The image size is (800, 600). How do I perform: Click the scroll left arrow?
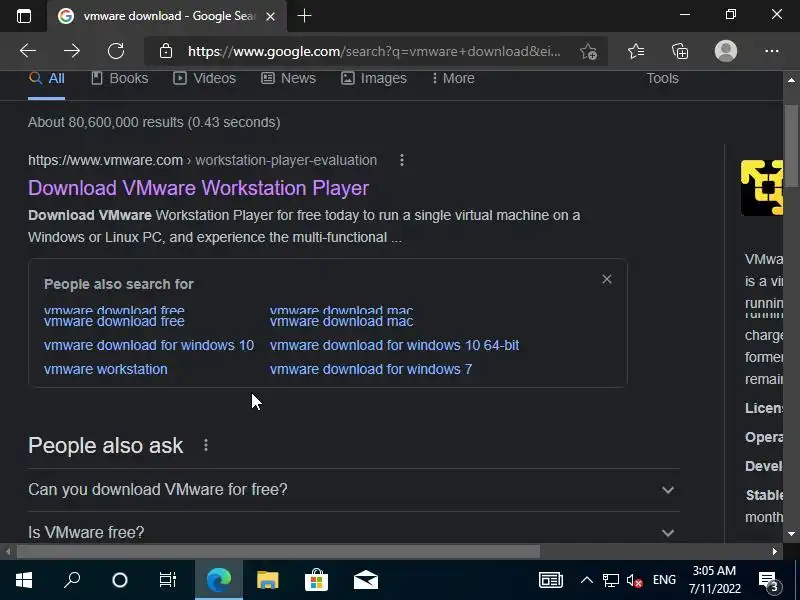click(8, 552)
